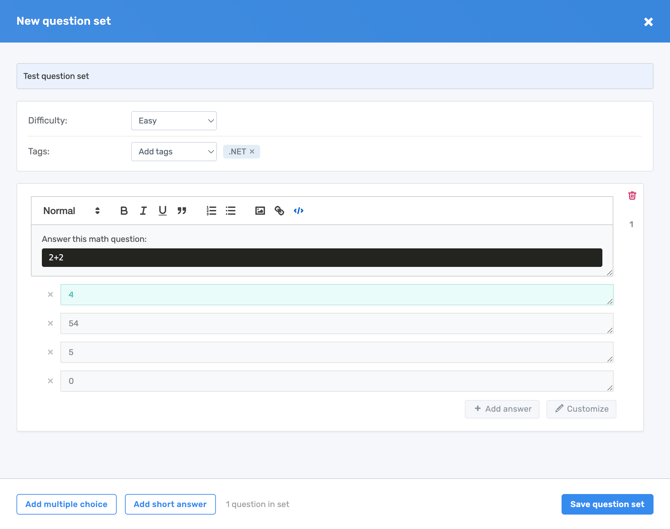This screenshot has width=670, height=529.
Task: Insert a blockquote in the editor
Action: [182, 211]
